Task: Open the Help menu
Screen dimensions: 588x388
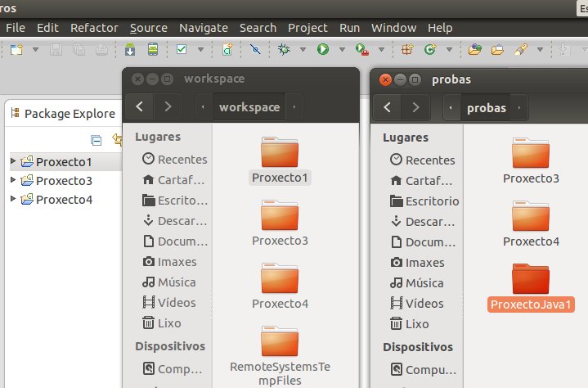Action: [440, 28]
